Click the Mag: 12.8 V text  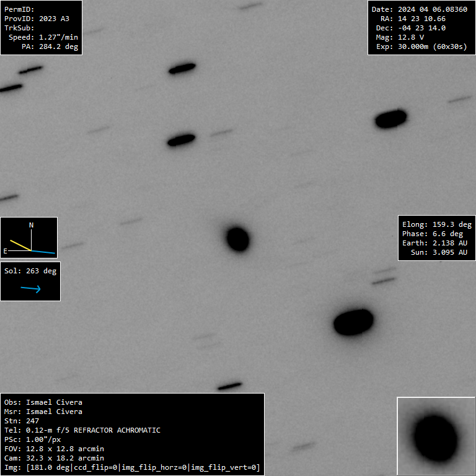click(x=400, y=37)
